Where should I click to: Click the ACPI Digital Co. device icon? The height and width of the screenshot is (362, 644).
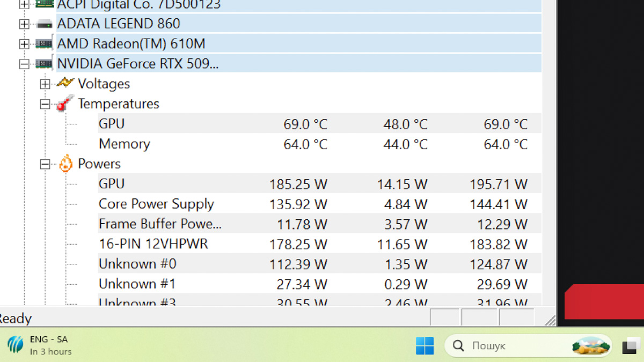pyautogui.click(x=45, y=4)
